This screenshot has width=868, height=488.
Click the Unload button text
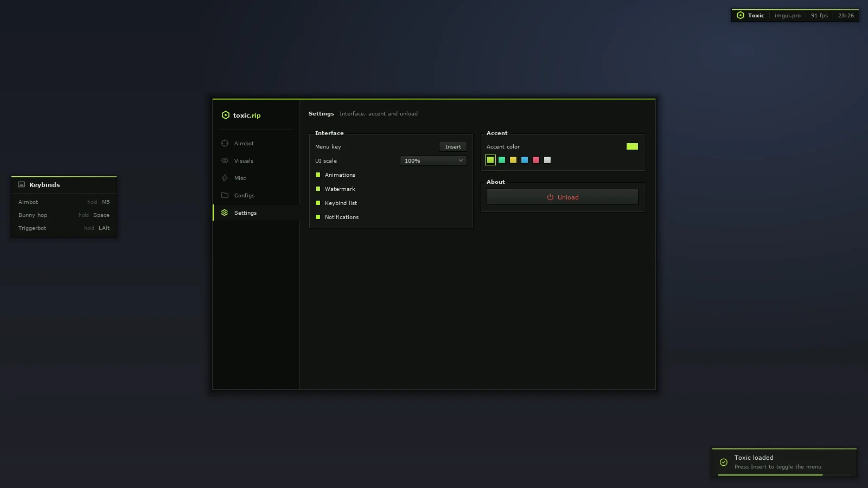(x=568, y=197)
